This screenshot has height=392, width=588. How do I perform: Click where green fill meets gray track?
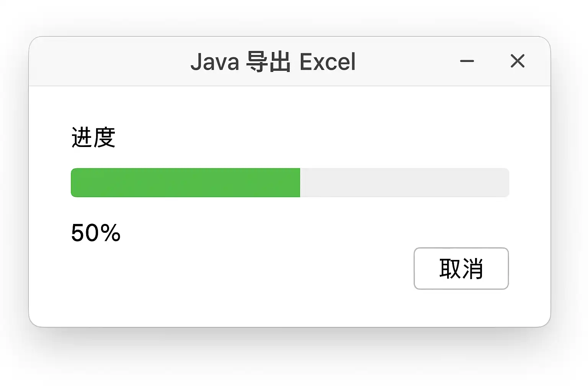click(x=300, y=183)
